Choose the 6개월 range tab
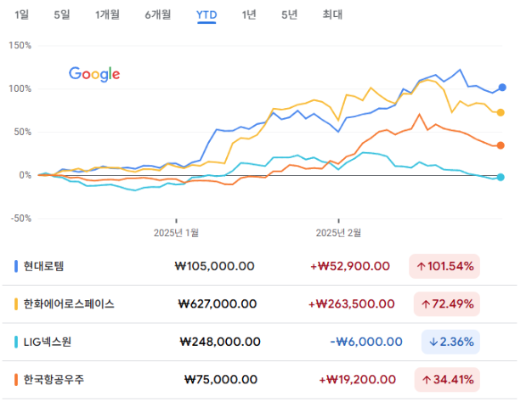Viewport: 532px width, 408px height. point(158,14)
